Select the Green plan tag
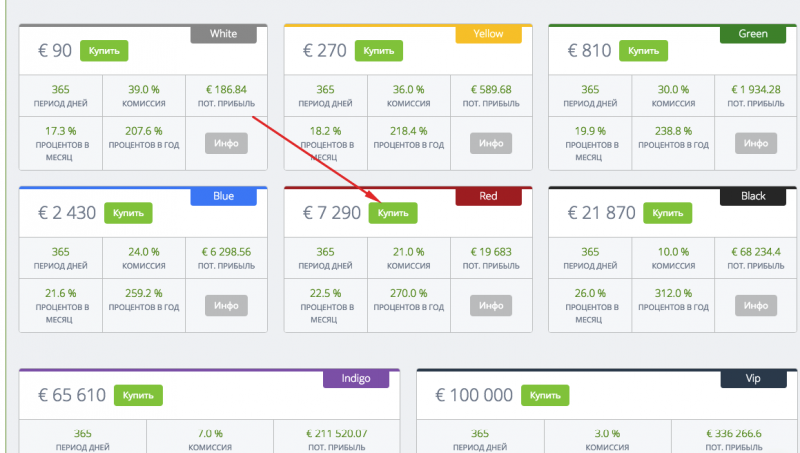 tap(752, 34)
